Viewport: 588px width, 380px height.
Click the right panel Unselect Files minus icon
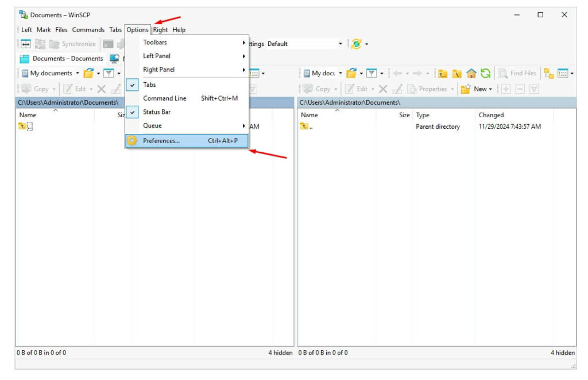coord(520,89)
